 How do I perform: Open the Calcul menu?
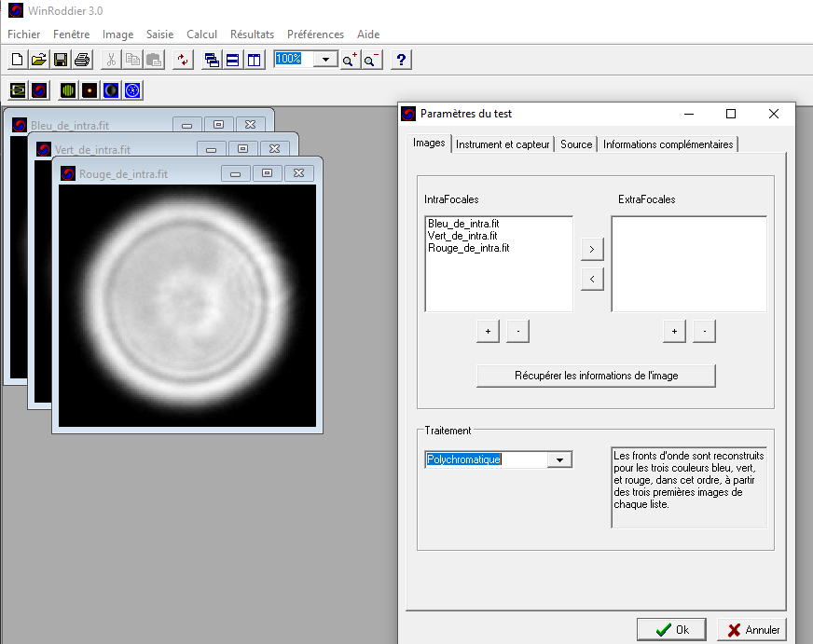click(x=201, y=34)
